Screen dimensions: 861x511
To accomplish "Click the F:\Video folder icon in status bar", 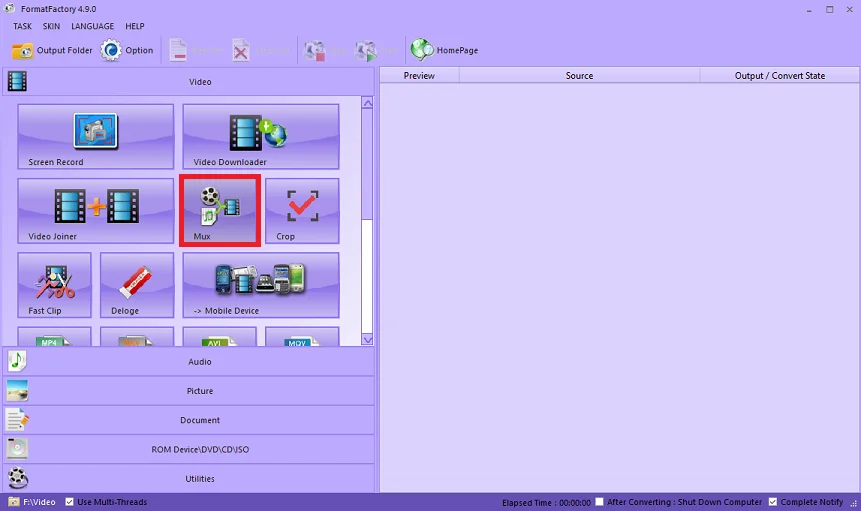I will click(x=14, y=502).
